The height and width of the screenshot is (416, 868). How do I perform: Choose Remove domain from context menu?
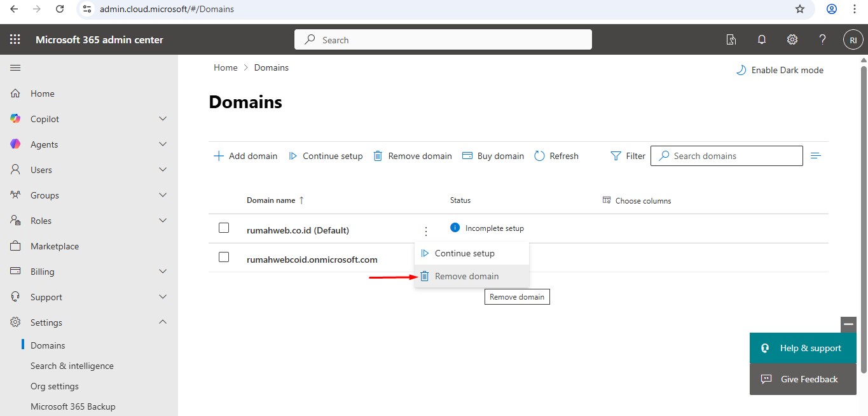(x=467, y=276)
